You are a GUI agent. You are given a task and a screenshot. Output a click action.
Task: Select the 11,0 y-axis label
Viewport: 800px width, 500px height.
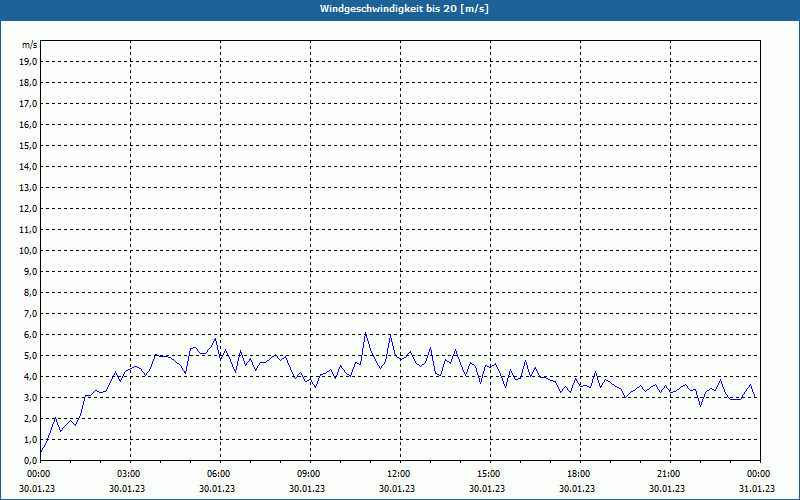28,230
